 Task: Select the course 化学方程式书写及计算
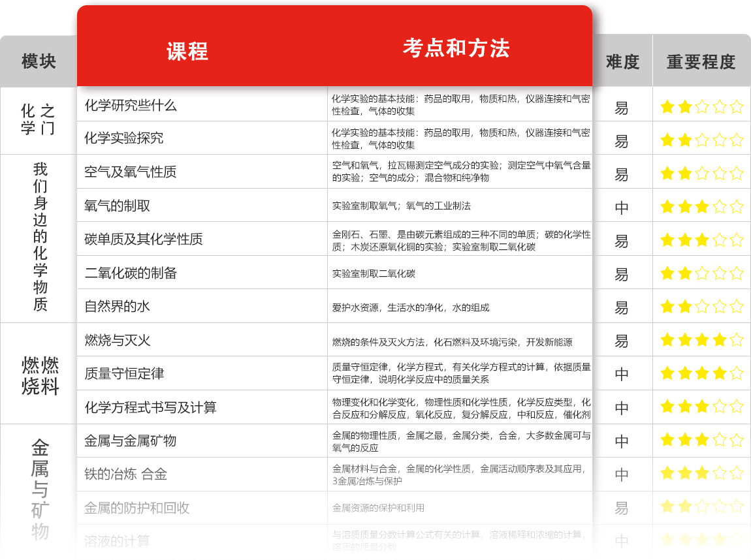[x=150, y=407]
